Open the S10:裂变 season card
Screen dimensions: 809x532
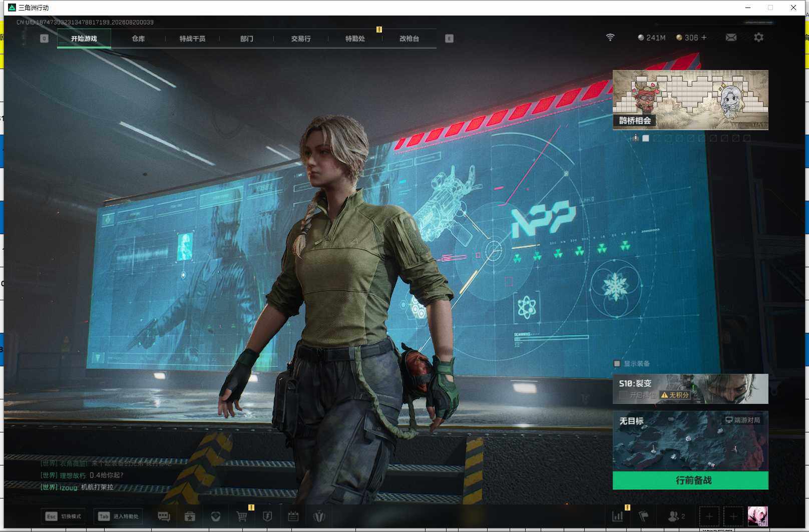click(690, 389)
